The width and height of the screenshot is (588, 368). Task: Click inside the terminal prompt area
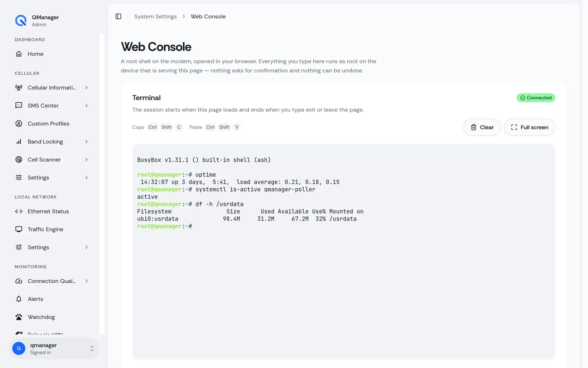[344, 252]
